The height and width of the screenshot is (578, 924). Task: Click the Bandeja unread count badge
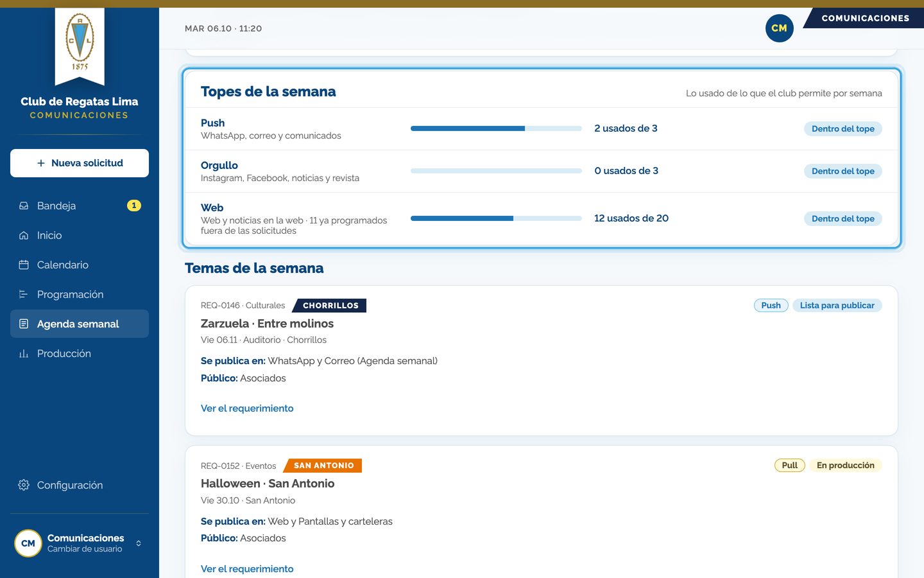(133, 206)
